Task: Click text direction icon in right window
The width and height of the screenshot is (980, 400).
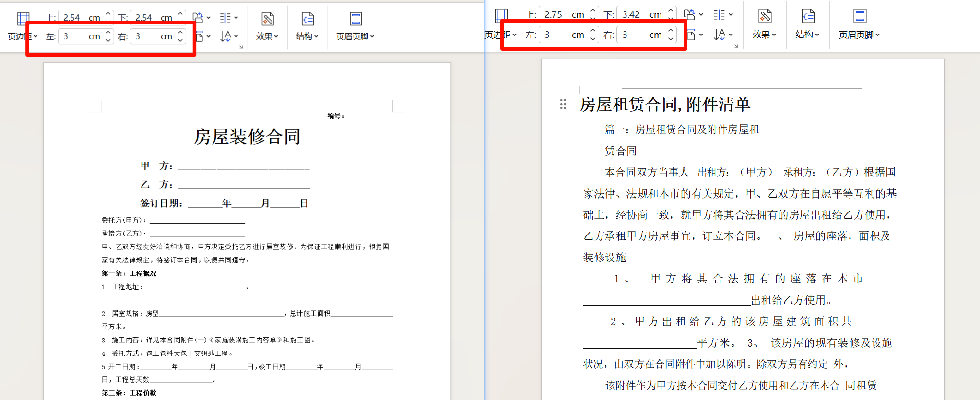Action: pyautogui.click(x=720, y=35)
